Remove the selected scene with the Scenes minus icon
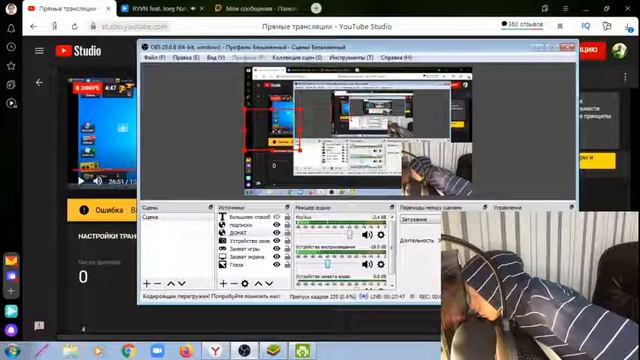 pos(158,283)
